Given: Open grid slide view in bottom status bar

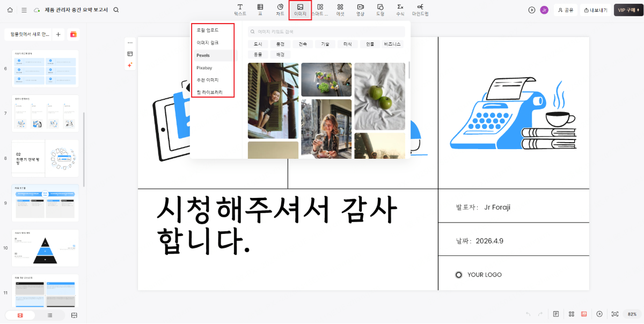Looking at the screenshot, I should point(572,314).
